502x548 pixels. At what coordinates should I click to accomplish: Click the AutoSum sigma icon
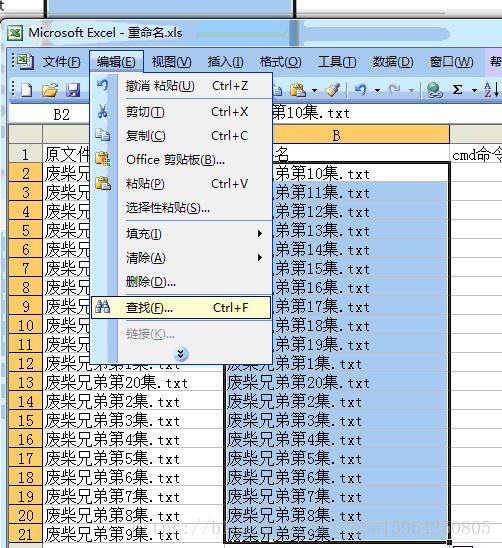pyautogui.click(x=458, y=90)
